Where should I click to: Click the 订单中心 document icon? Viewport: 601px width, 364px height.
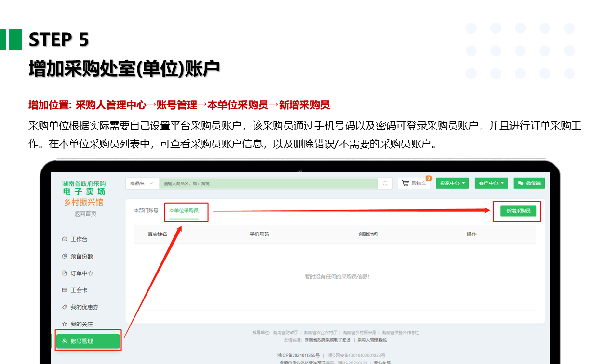(65, 273)
